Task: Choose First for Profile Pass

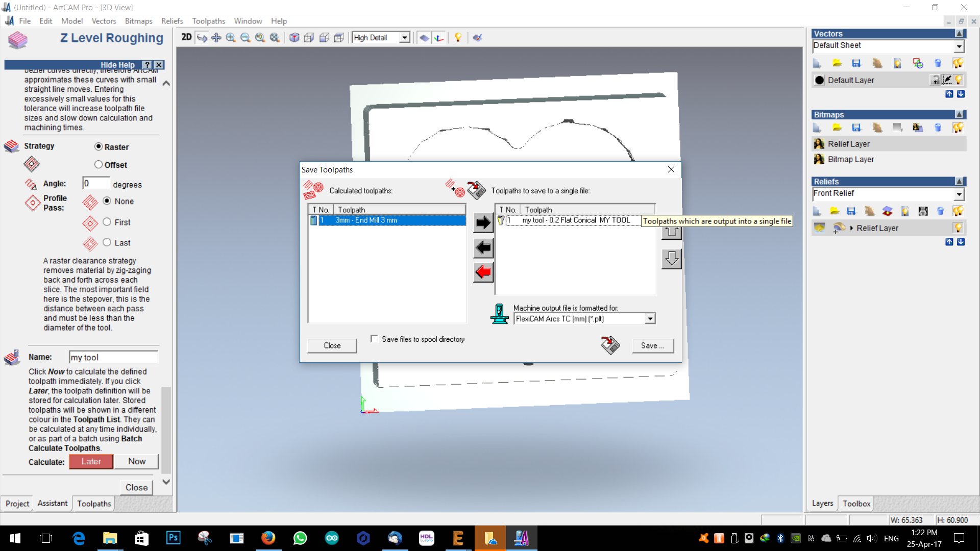Action: click(x=107, y=222)
